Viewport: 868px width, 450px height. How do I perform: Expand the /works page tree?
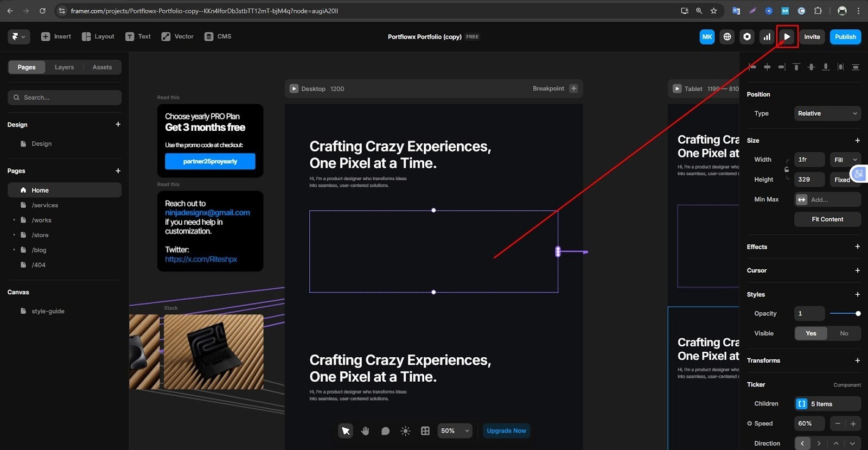click(14, 220)
